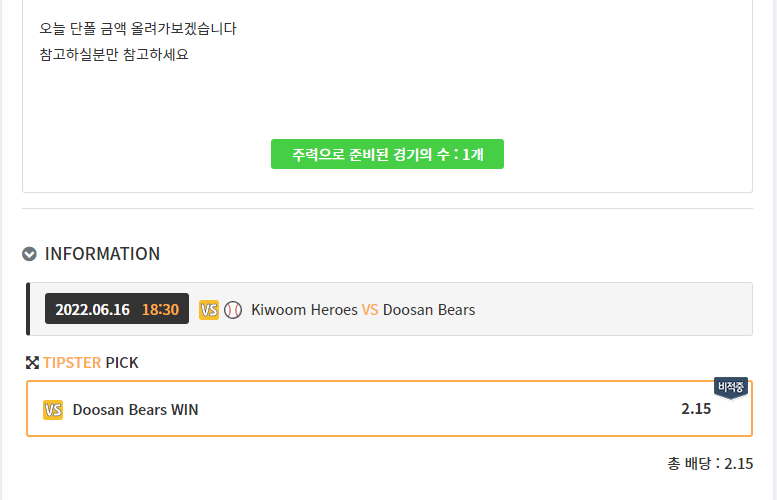Select the Doosan Bears WIN pick text

pos(135,410)
